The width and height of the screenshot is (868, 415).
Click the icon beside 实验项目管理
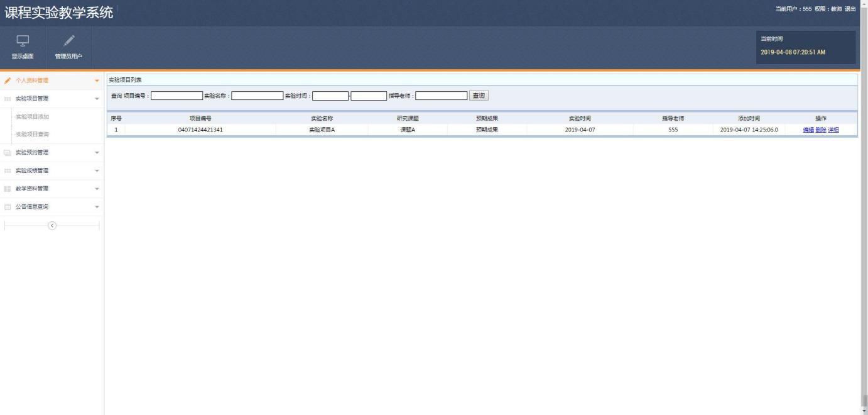coord(8,99)
